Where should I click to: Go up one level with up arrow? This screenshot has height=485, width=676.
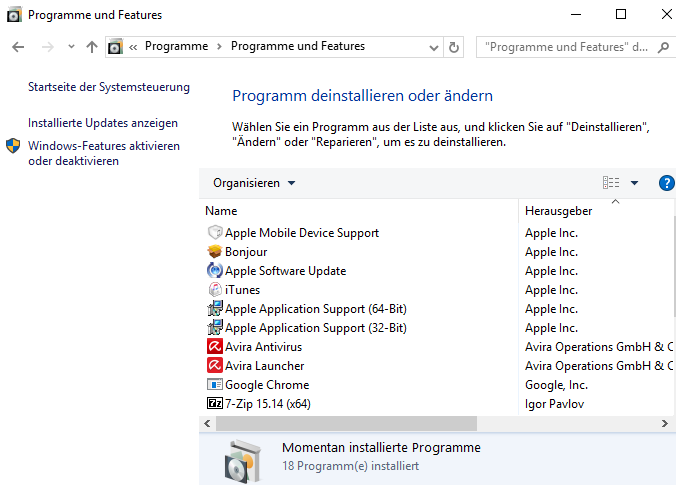[91, 47]
